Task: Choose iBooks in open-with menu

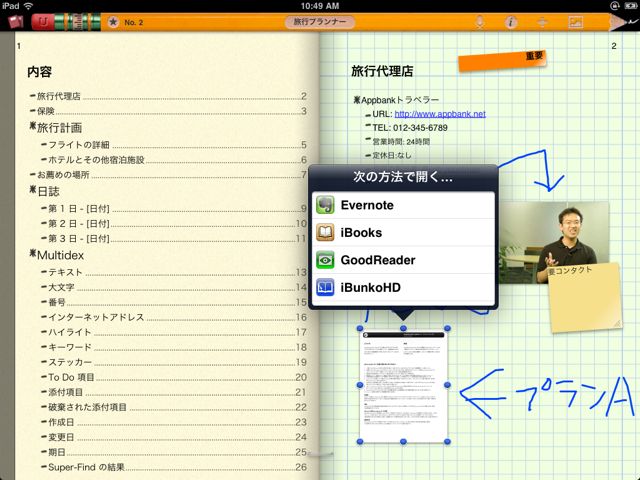Action: click(x=403, y=232)
